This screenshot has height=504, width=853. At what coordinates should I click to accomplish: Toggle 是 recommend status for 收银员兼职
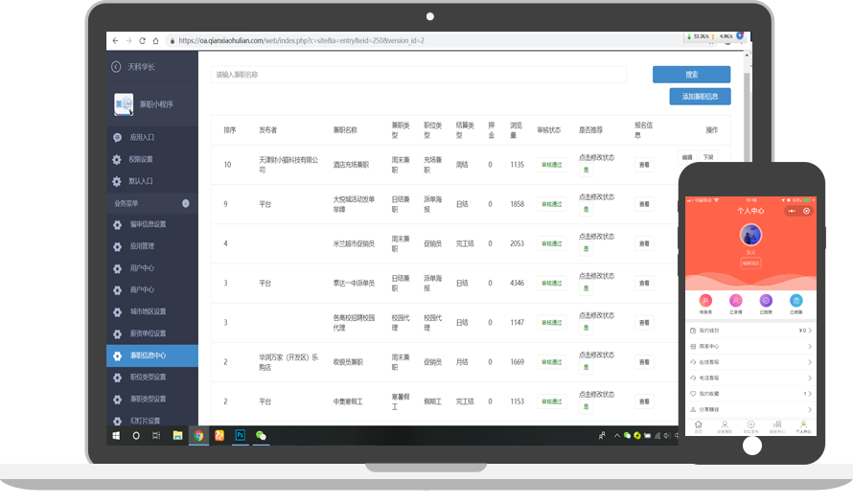[x=586, y=368]
